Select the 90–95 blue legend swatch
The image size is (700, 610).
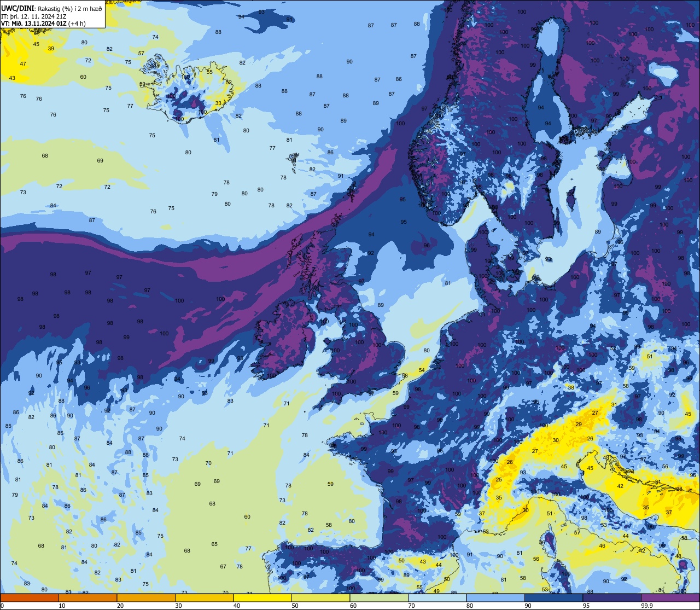coord(553,597)
